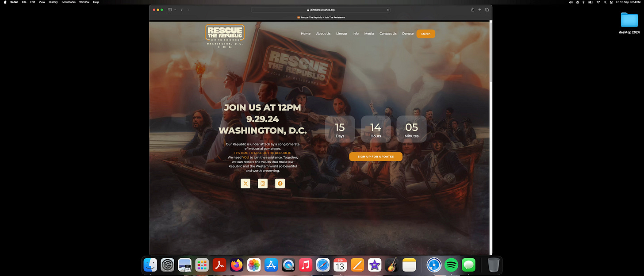Open the Help menu
Screen dimensions: 644x276
pyautogui.click(x=96, y=2)
